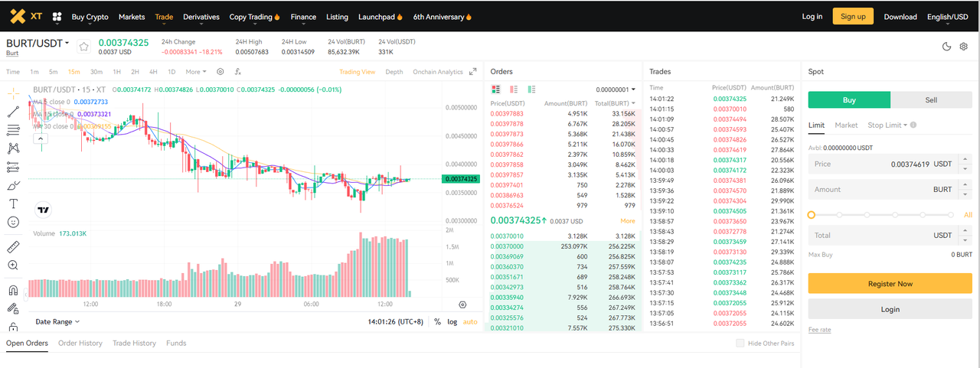Check the Hide Other Pairs box

point(740,344)
